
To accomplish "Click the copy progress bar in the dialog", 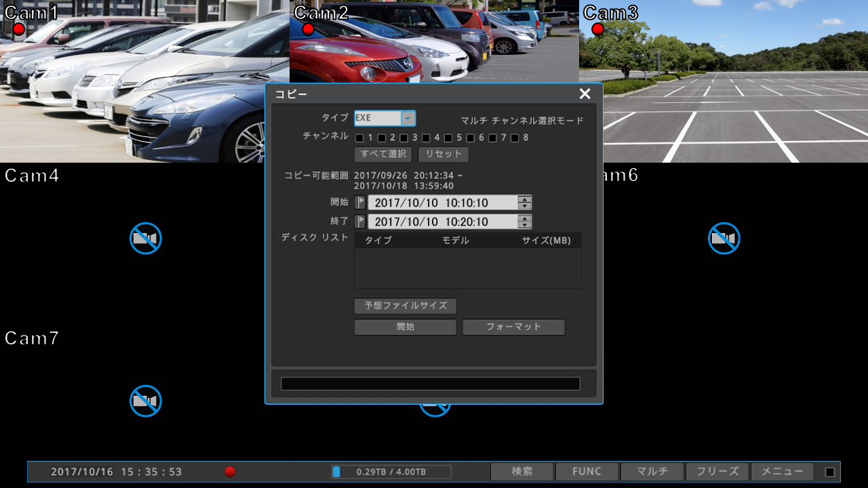I will tap(431, 384).
